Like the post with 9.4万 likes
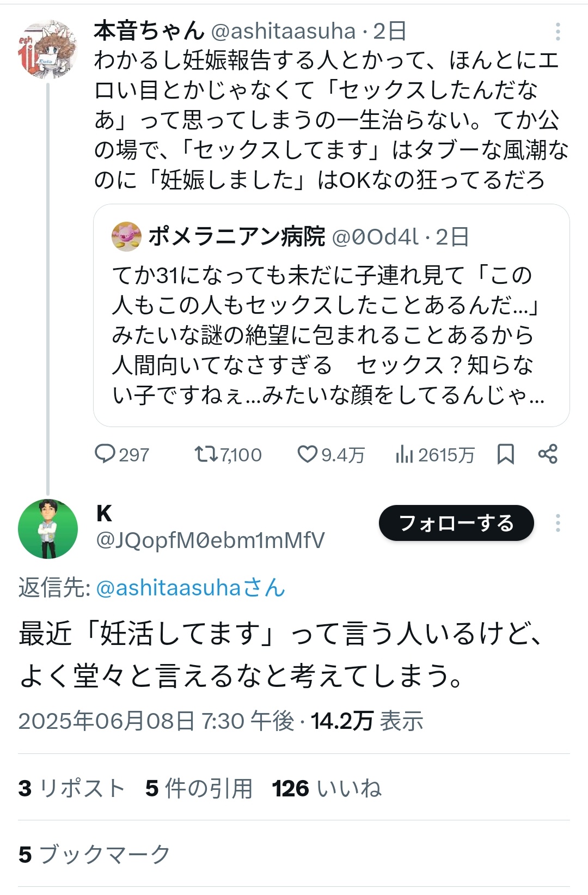Image resolution: width=588 pixels, height=895 pixels. tap(307, 454)
